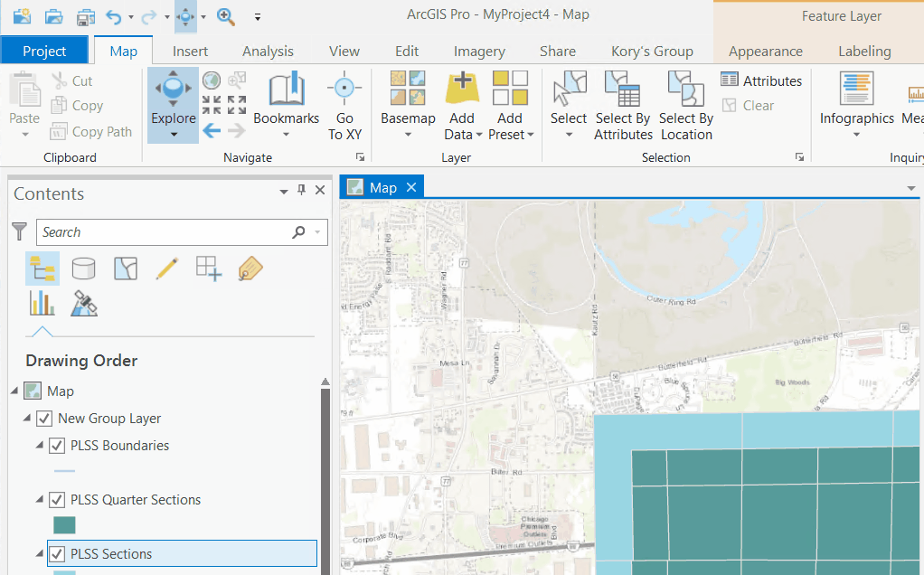Image resolution: width=924 pixels, height=575 pixels.
Task: Uncheck the PLSS Boundaries layer
Action: (x=58, y=445)
